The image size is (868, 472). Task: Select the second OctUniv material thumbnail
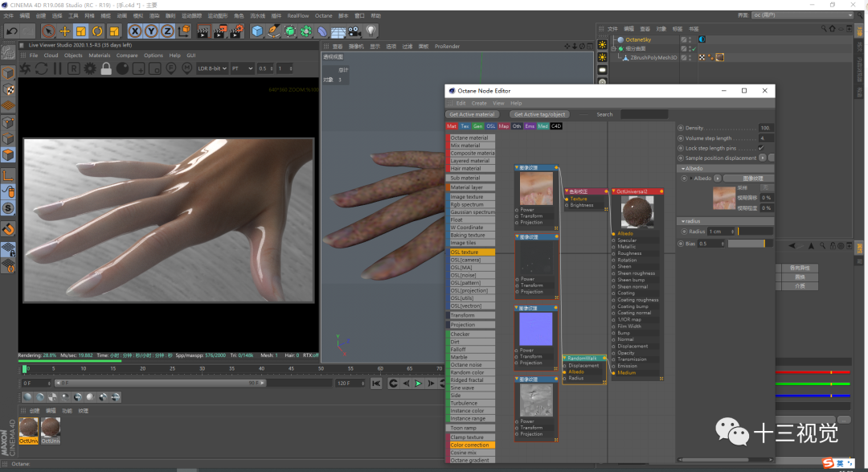[x=51, y=430]
